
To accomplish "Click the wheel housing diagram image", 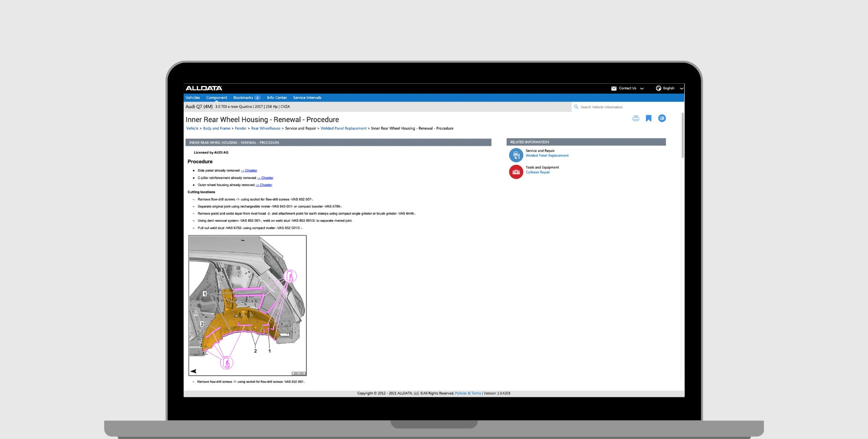I will [247, 305].
